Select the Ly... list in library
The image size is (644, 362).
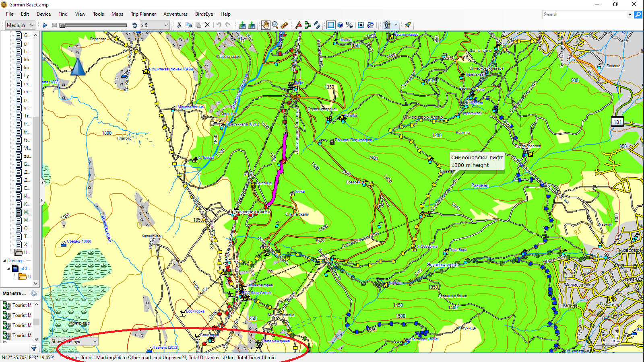point(23,75)
